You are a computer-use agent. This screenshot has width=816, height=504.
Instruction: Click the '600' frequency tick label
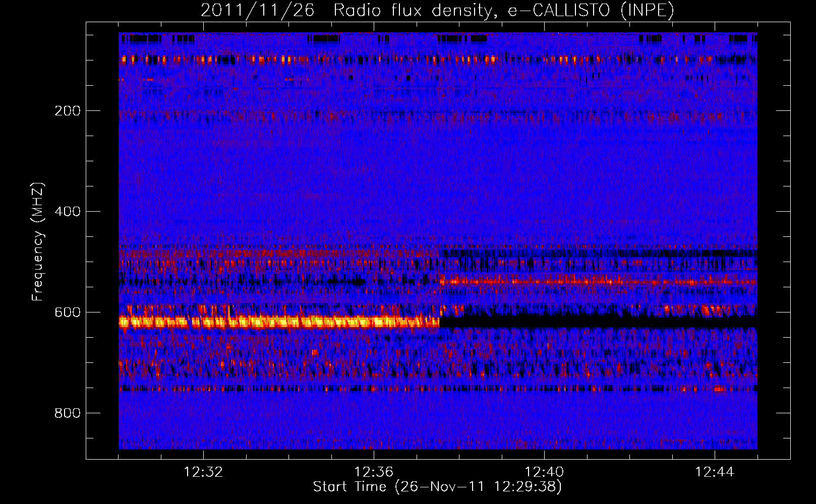(x=68, y=312)
